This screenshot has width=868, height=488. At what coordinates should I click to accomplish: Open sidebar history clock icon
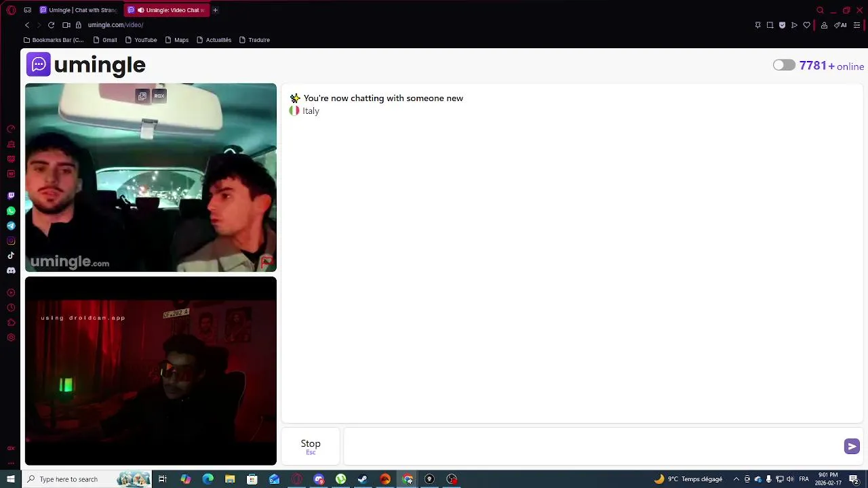[x=11, y=308]
